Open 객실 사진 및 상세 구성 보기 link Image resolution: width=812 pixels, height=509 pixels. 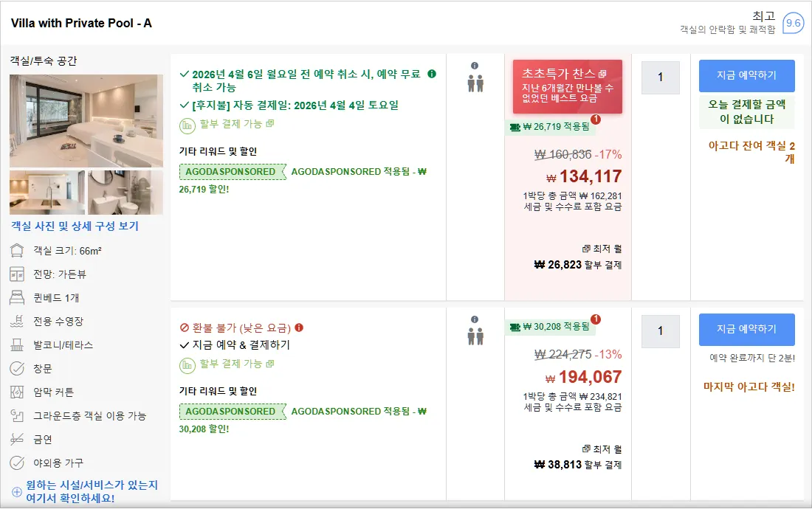75,226
